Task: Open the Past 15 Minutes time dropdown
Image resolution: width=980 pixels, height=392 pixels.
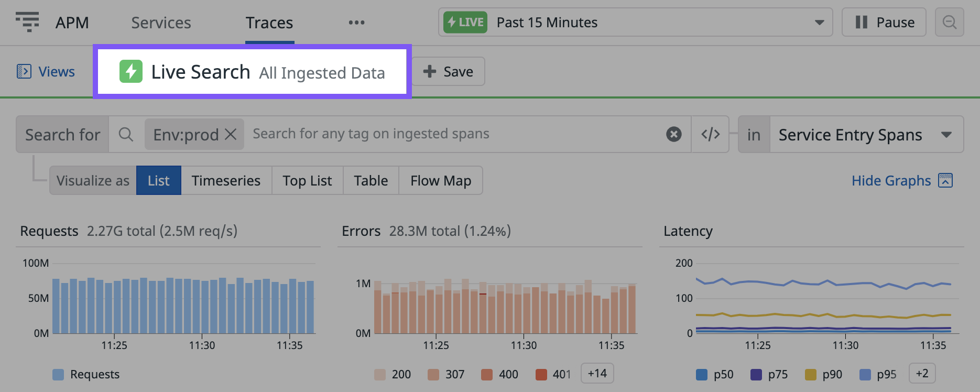Action: pyautogui.click(x=635, y=22)
